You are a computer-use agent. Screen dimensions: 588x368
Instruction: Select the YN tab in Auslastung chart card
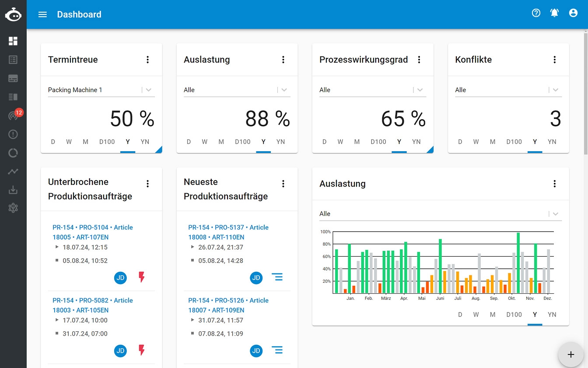point(552,315)
